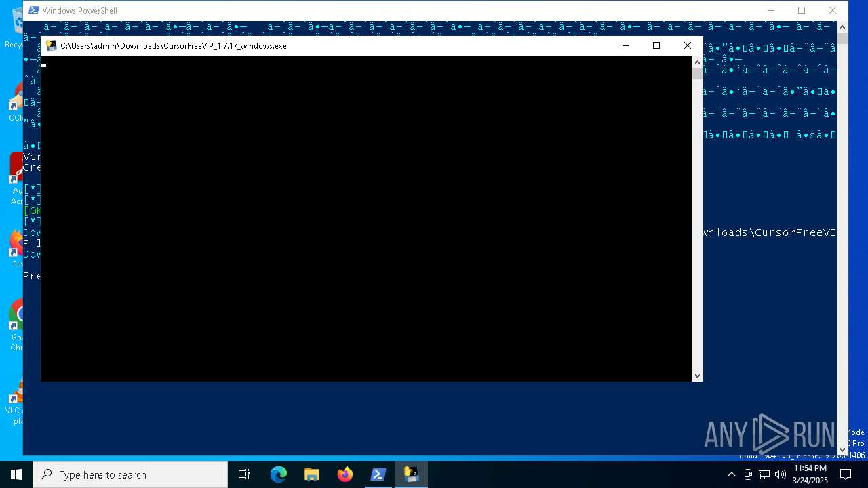Close the CursorFreeVIP console window

pyautogui.click(x=688, y=45)
